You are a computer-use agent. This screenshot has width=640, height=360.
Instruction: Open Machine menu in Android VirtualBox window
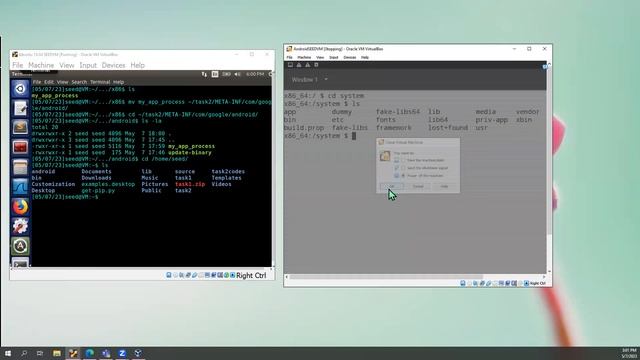click(304, 58)
